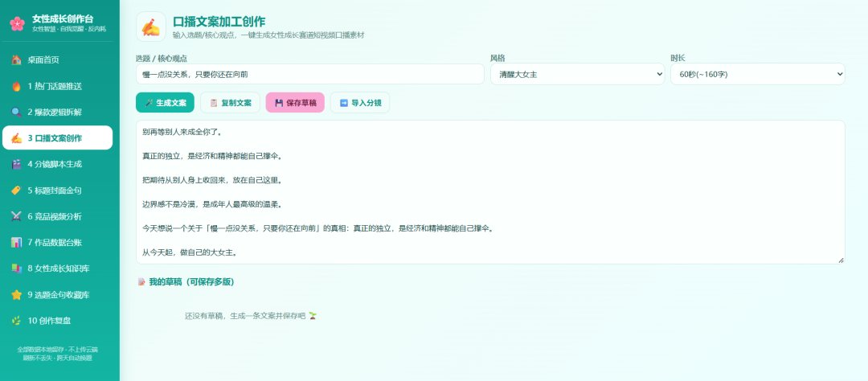Screen dimensions: 868x381
Task: Click the house icon for 桌面首页
Action: (x=17, y=59)
